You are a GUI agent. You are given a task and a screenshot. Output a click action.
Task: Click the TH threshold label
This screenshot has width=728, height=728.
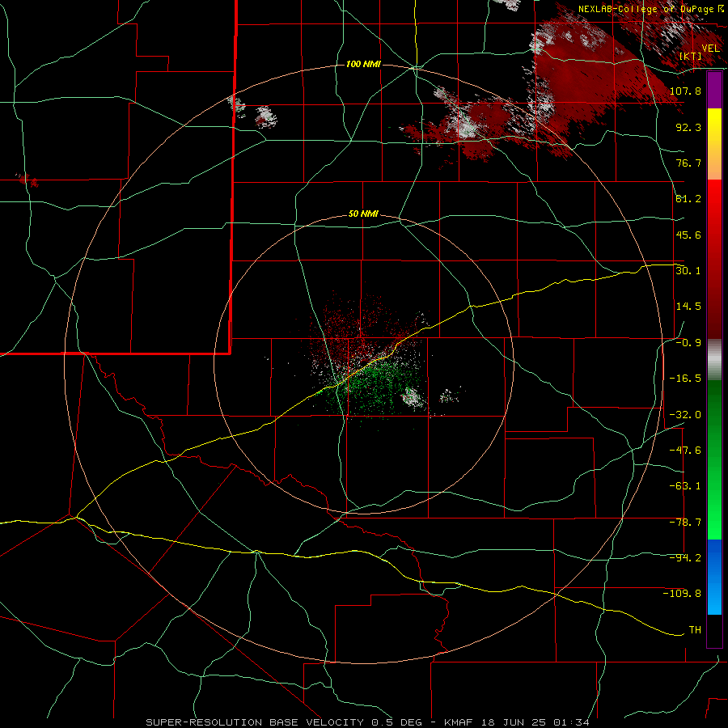coord(695,630)
